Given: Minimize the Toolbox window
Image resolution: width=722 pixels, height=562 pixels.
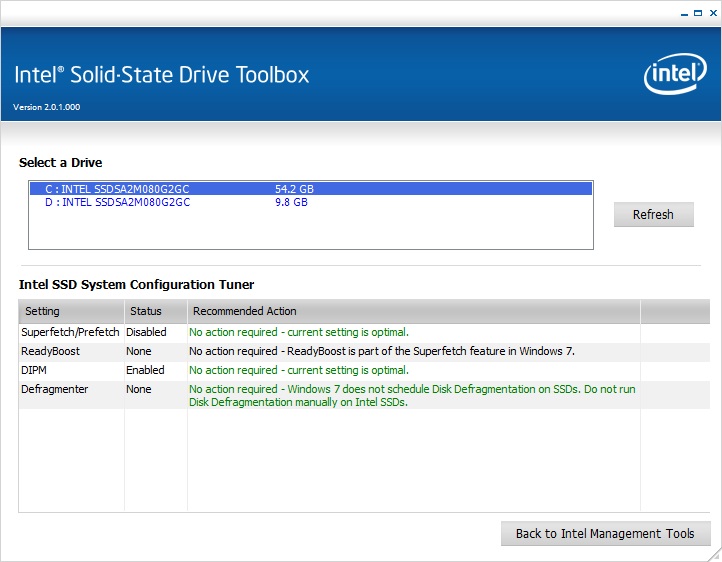Looking at the screenshot, I should (x=684, y=14).
